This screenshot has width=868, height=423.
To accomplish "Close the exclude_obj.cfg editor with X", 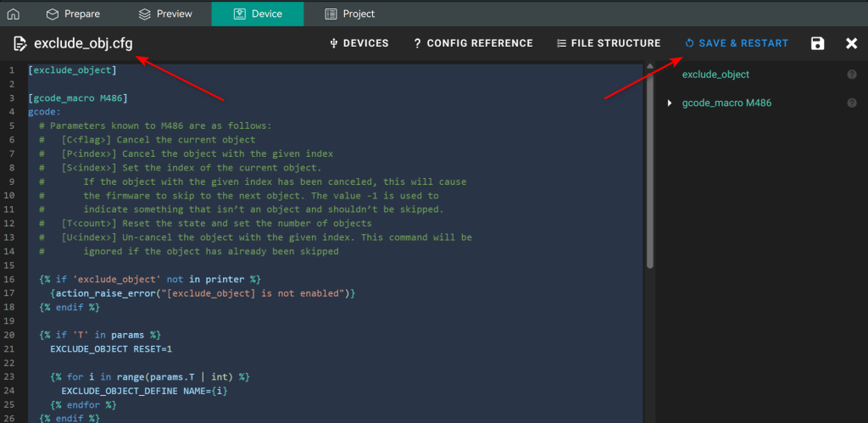I will [851, 43].
